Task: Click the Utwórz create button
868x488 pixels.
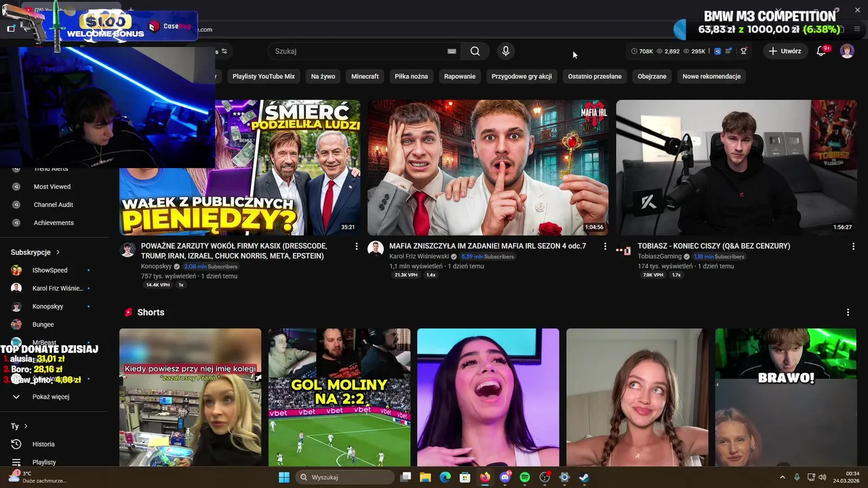Action: pyautogui.click(x=785, y=51)
